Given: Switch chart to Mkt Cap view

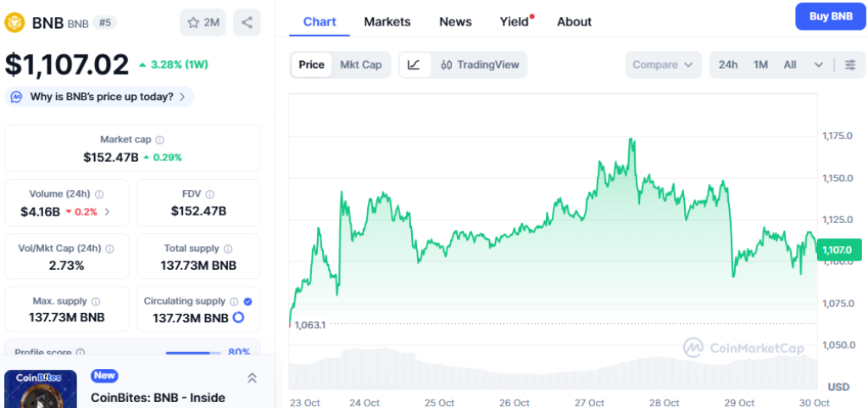Looking at the screenshot, I should 360,64.
